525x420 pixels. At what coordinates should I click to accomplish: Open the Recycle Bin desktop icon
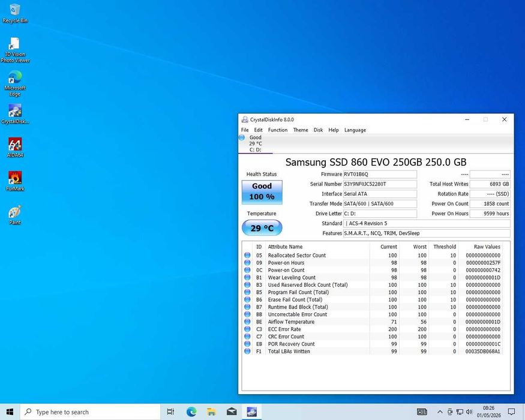coord(15,13)
